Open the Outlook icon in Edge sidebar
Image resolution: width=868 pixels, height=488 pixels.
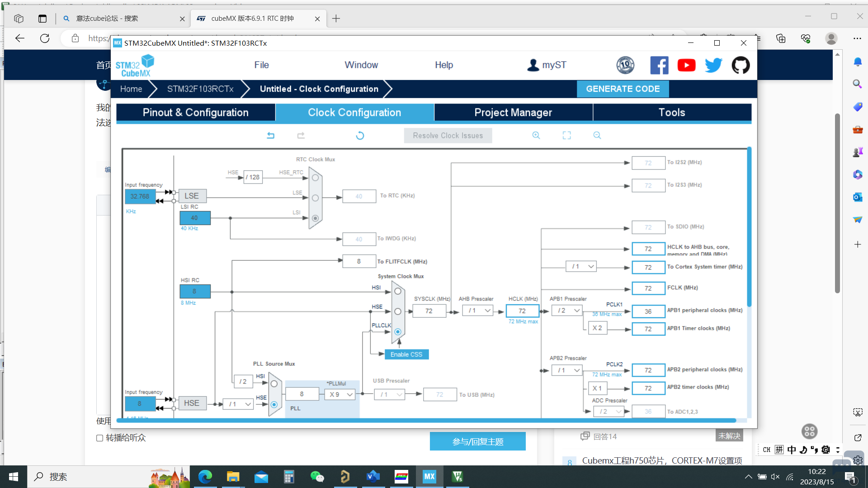pyautogui.click(x=857, y=197)
